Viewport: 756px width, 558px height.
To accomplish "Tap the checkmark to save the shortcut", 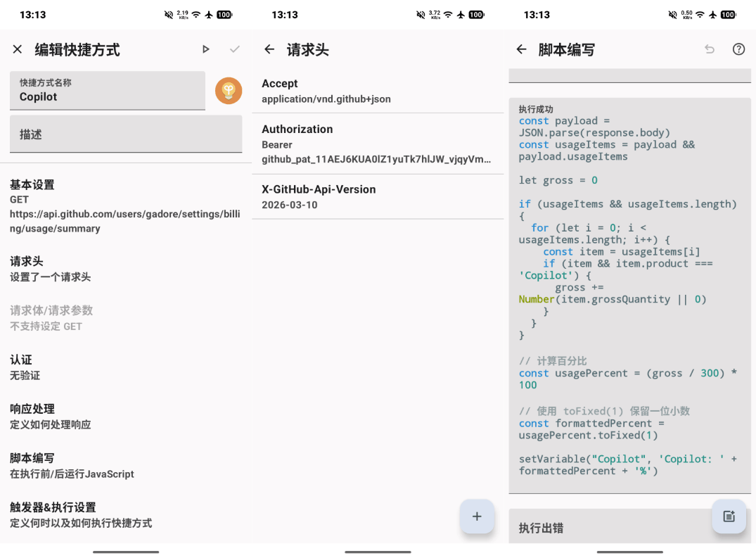I will coord(235,49).
